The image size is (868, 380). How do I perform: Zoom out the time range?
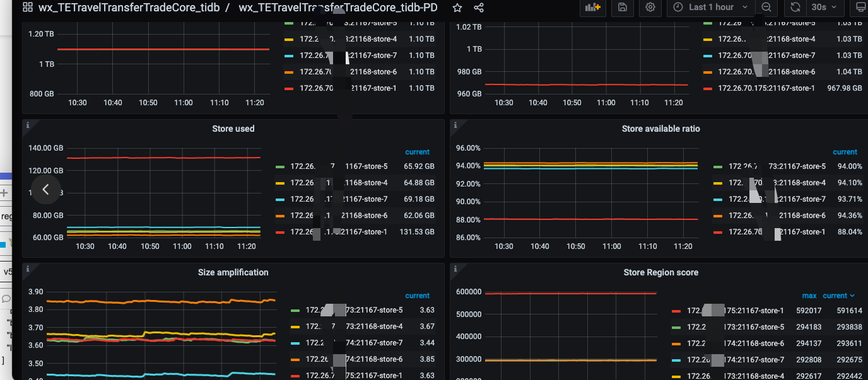coord(766,8)
